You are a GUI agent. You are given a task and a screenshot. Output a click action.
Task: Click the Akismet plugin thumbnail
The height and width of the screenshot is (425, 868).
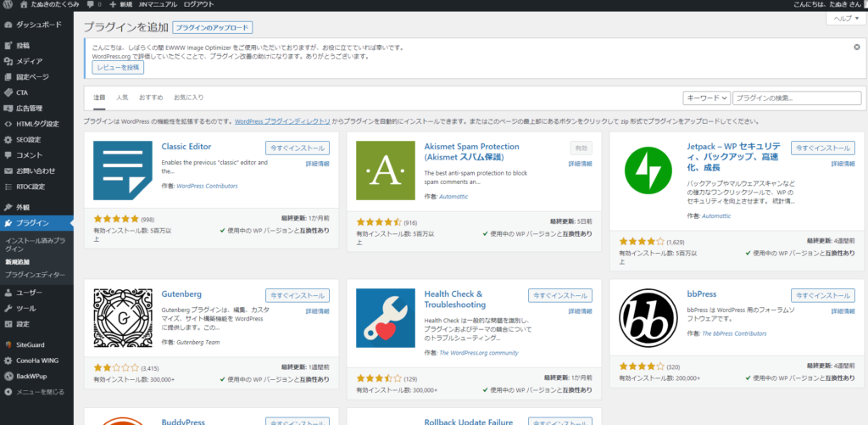[x=386, y=171]
